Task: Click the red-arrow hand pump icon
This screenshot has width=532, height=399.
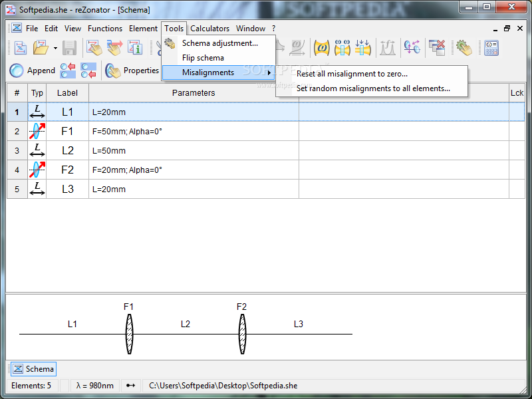Action: [114, 48]
